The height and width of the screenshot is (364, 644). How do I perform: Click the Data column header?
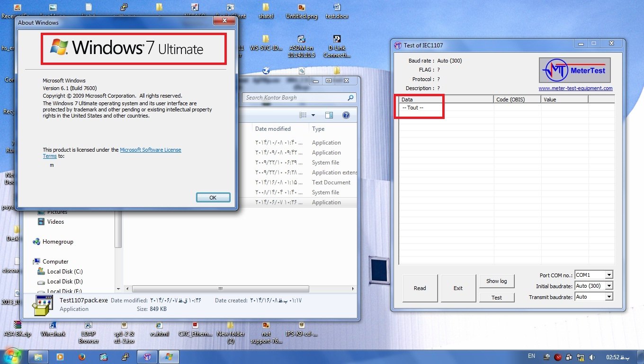coord(446,100)
